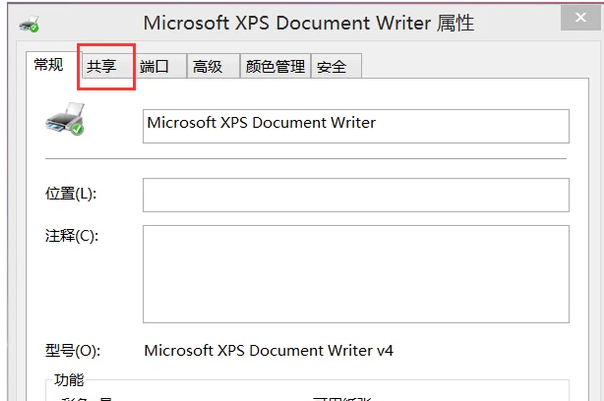
Task: Go to the 高级 tab
Action: 208,67
